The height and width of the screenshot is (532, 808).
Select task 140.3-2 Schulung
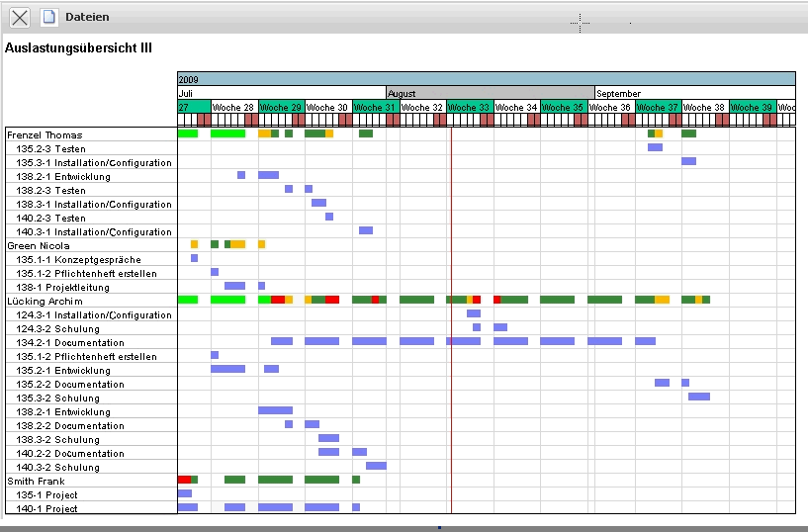point(91,467)
